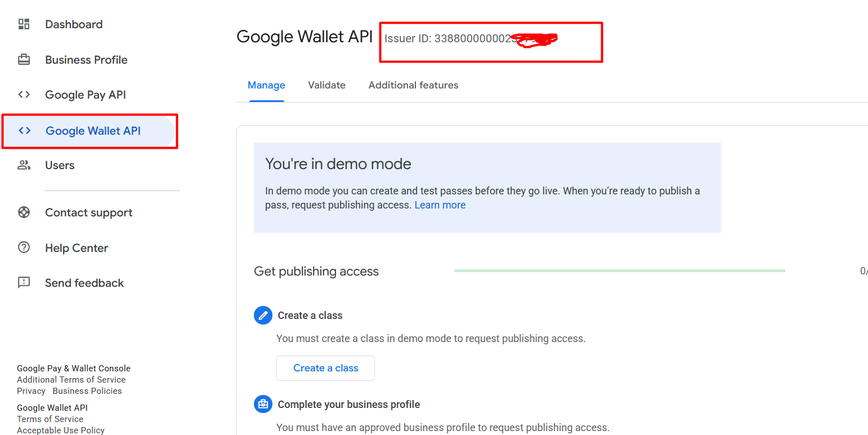This screenshot has width=868, height=435.
Task: Open the Acceptable Use Policy link
Action: (x=61, y=430)
